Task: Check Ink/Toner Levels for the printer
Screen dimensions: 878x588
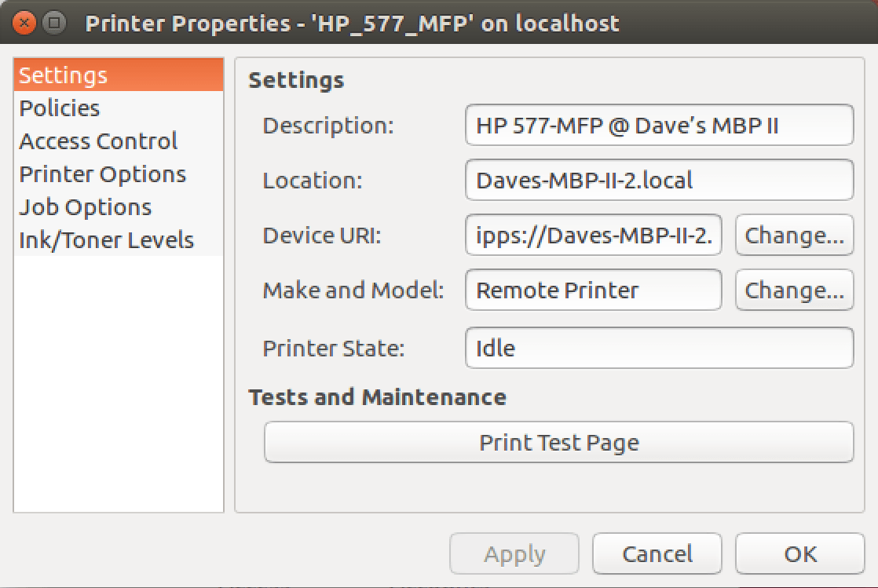Action: coord(107,239)
